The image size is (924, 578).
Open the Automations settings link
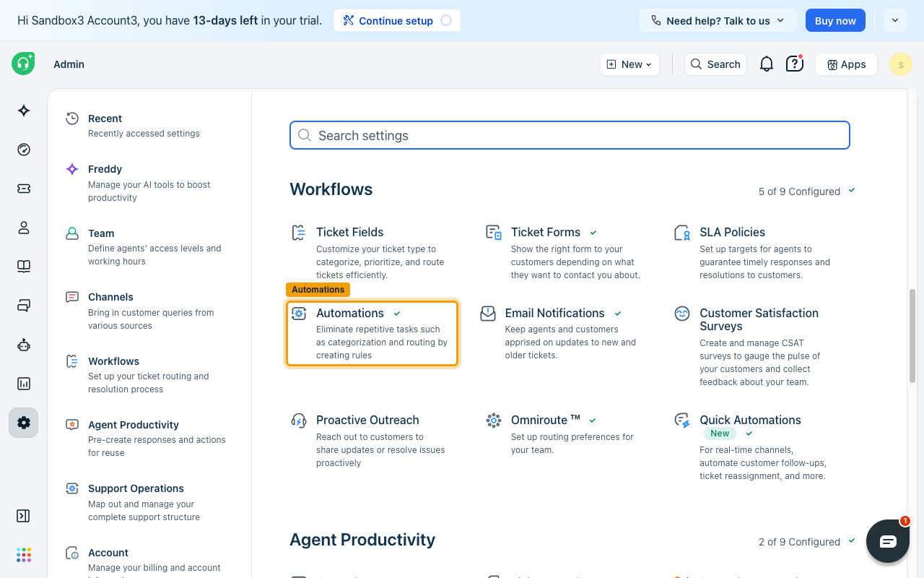(x=372, y=334)
